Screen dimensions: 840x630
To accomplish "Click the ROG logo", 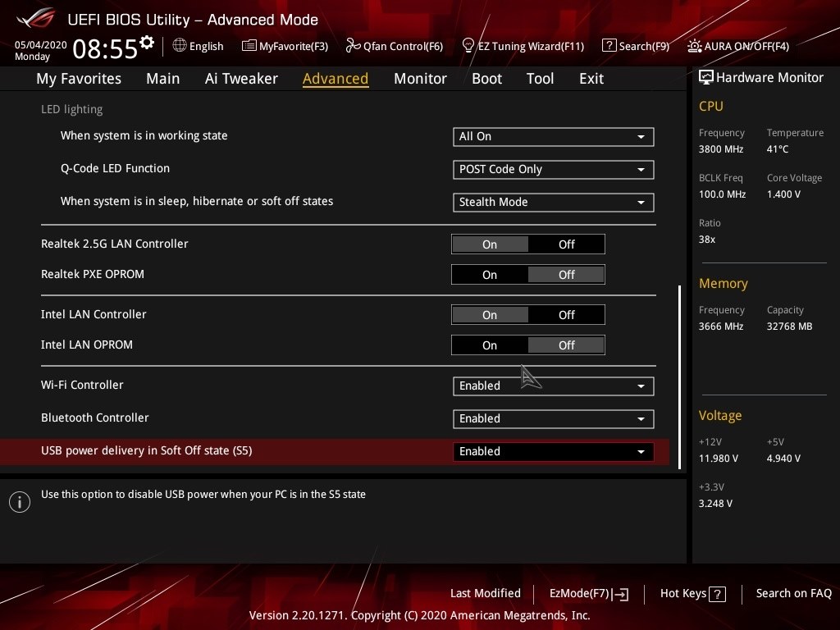I will pyautogui.click(x=36, y=18).
